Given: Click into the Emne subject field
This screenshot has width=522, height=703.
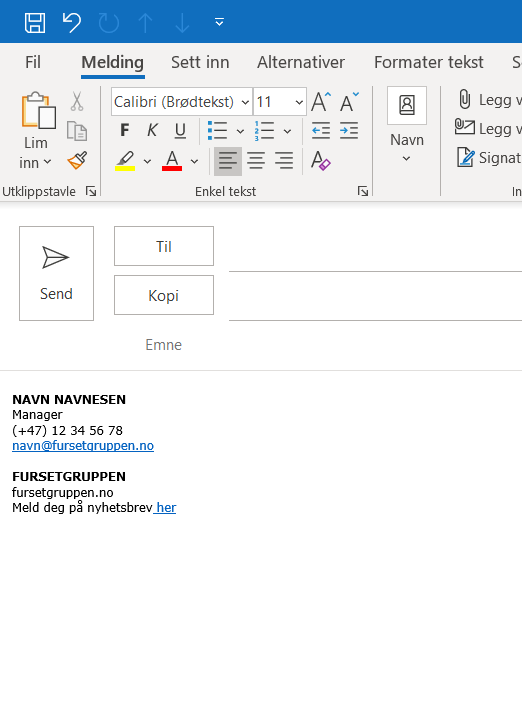Looking at the screenshot, I should 375,345.
